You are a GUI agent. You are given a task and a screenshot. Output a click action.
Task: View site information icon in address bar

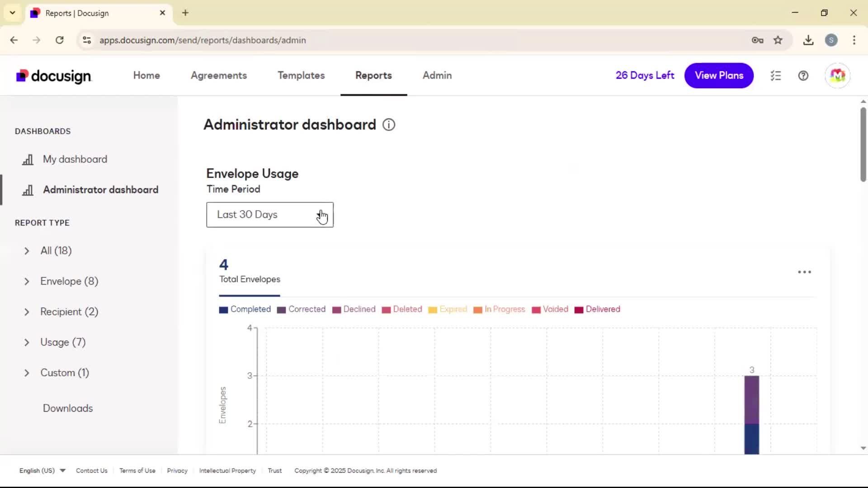point(87,40)
